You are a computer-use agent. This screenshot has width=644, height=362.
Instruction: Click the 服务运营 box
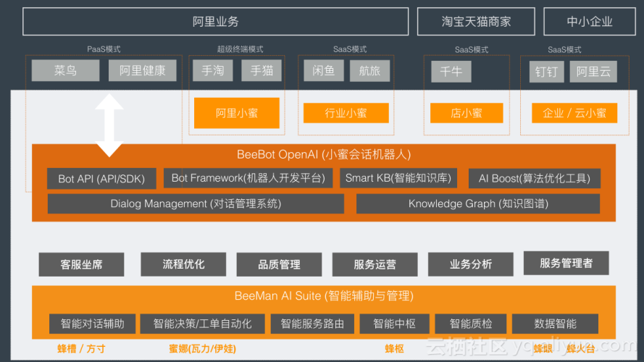point(375,264)
